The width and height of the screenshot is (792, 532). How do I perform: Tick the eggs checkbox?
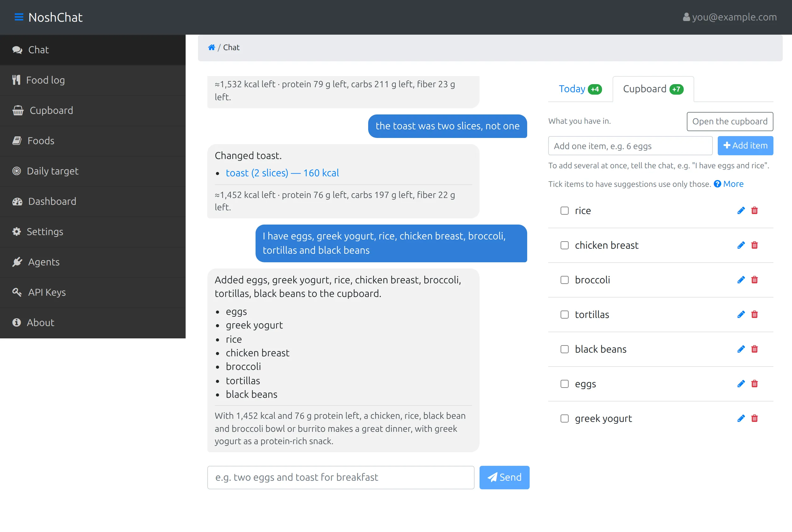coord(565,384)
